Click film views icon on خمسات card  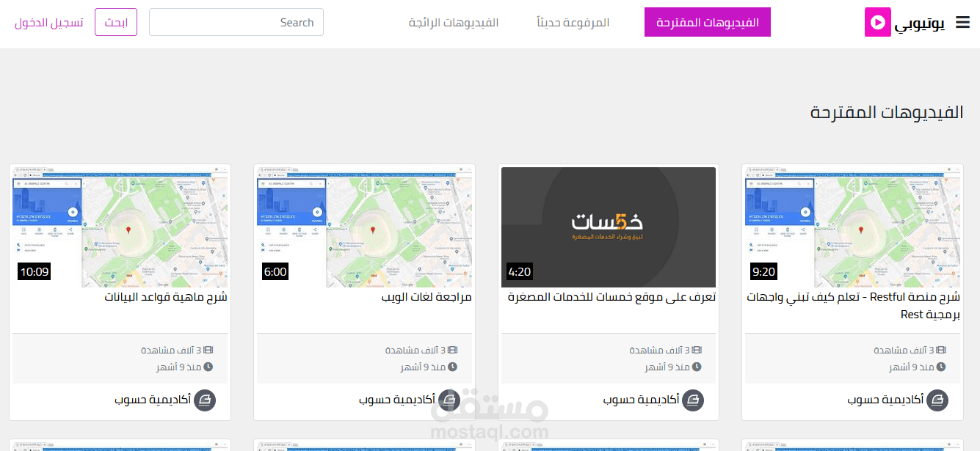tap(697, 351)
